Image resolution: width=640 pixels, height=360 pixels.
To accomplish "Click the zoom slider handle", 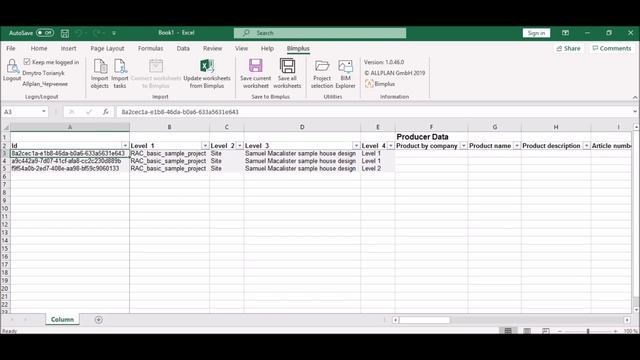I will pyautogui.click(x=588, y=331).
